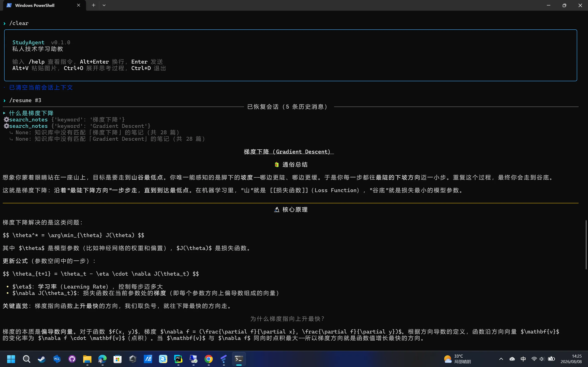Open a new PowerShell tab

point(94,5)
